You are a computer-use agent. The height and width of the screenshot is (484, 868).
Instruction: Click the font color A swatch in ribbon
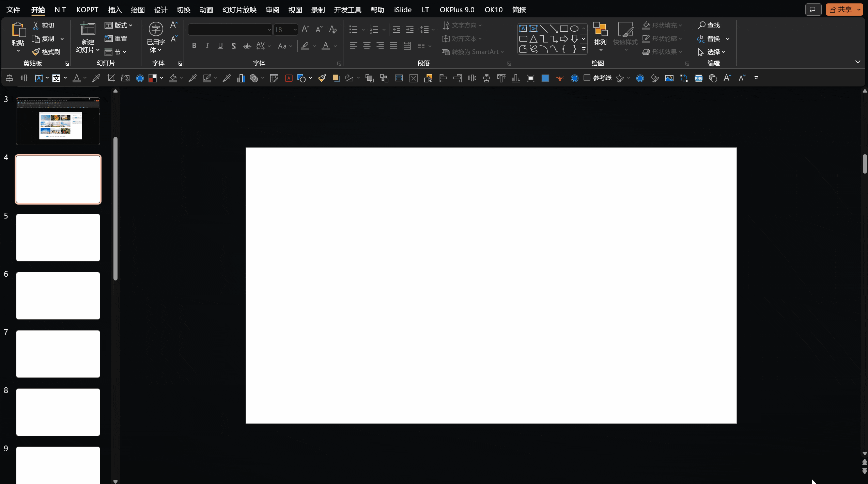pyautogui.click(x=326, y=46)
